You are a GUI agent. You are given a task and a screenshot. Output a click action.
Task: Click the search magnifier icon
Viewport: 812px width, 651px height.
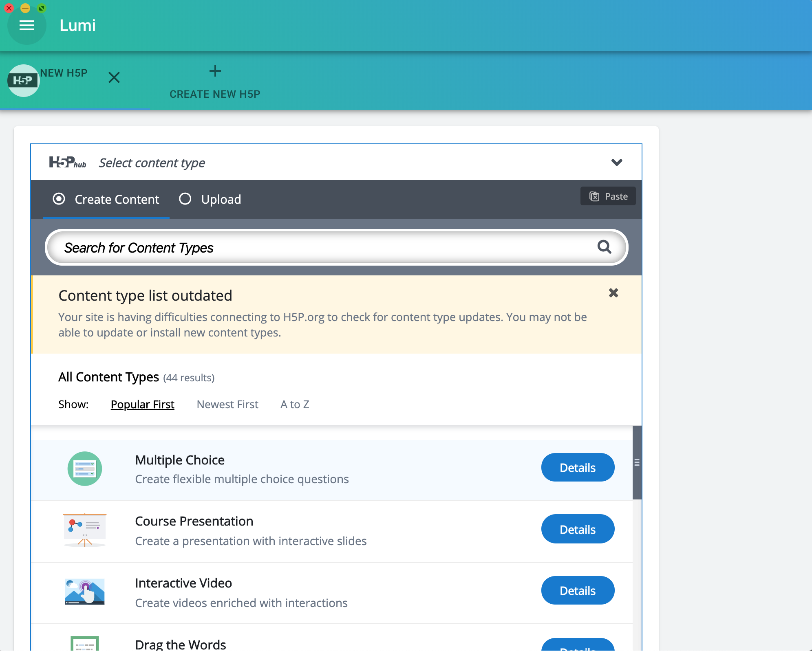pos(604,247)
